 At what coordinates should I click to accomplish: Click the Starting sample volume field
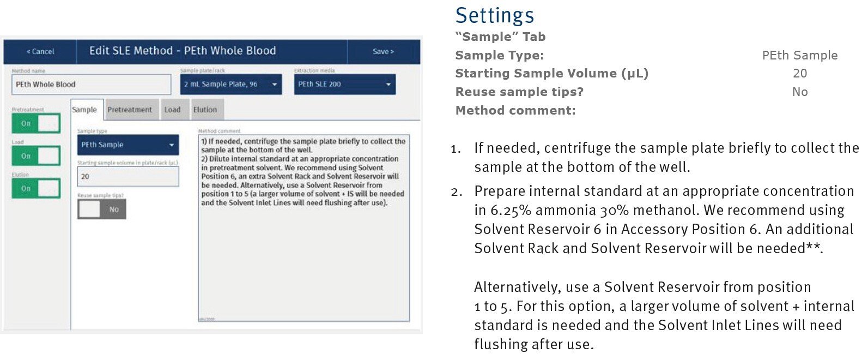click(128, 177)
